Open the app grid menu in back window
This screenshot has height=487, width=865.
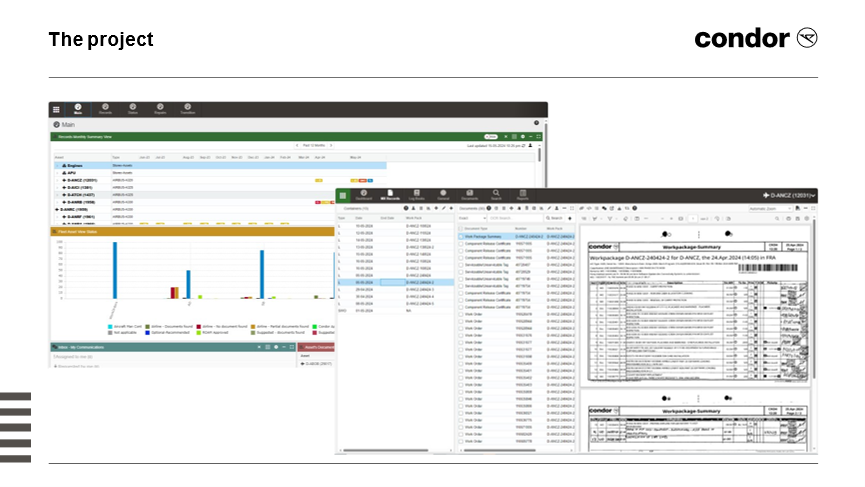(56, 109)
